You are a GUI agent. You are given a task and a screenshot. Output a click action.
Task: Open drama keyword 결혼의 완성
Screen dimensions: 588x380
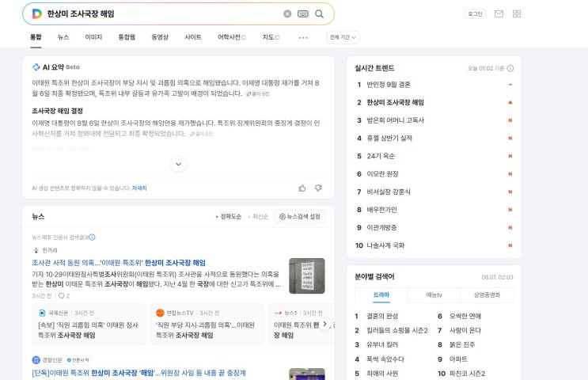pos(382,316)
